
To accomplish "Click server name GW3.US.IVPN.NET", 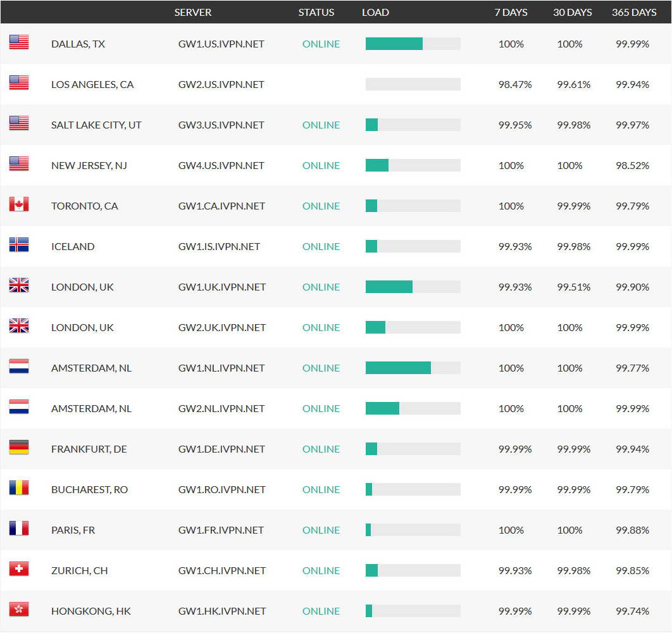I will 221,125.
